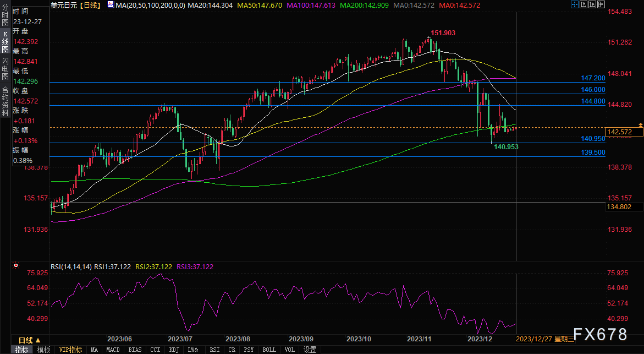The width and height of the screenshot is (644, 354).
Task: Switch to the 分时图 side tab
Action: coord(5,14)
